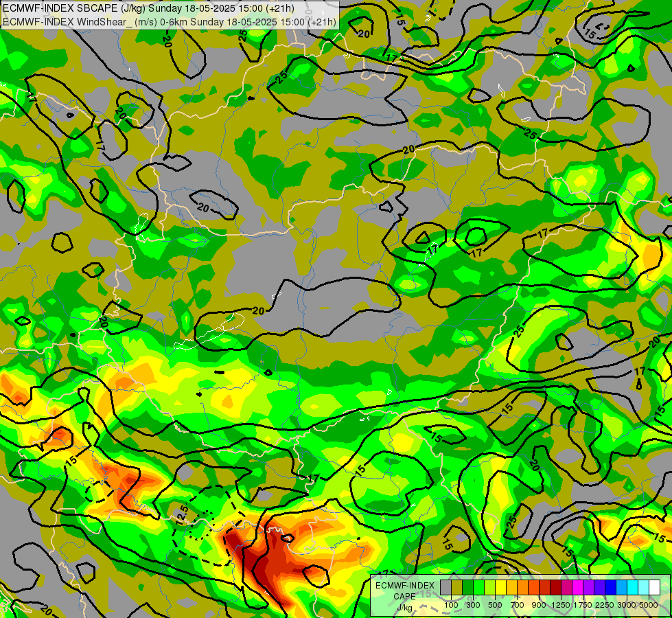Click the legend value 1250

pyautogui.click(x=561, y=605)
